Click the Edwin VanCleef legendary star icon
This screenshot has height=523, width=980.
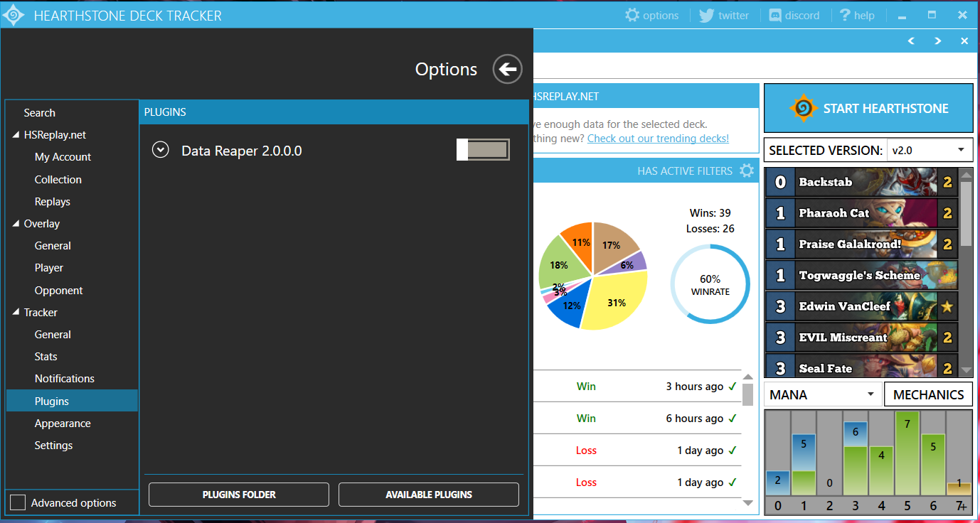point(947,307)
